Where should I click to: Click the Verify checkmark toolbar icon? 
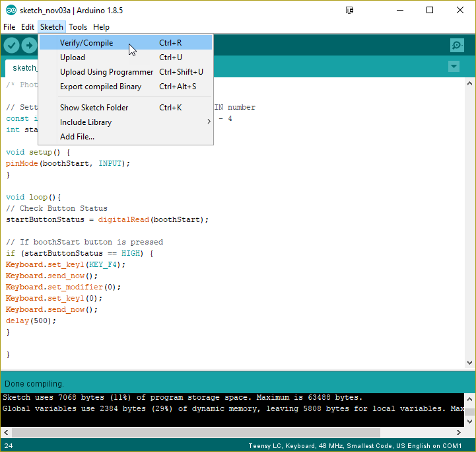coord(11,46)
